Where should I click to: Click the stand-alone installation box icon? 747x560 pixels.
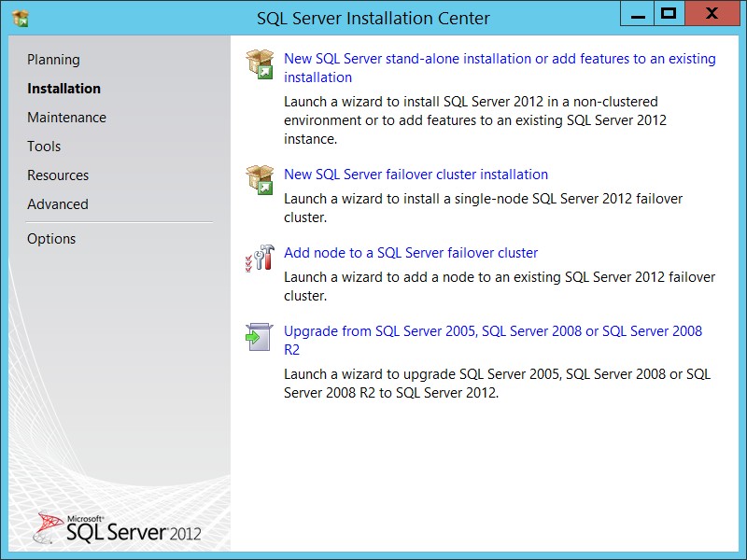pos(260,63)
